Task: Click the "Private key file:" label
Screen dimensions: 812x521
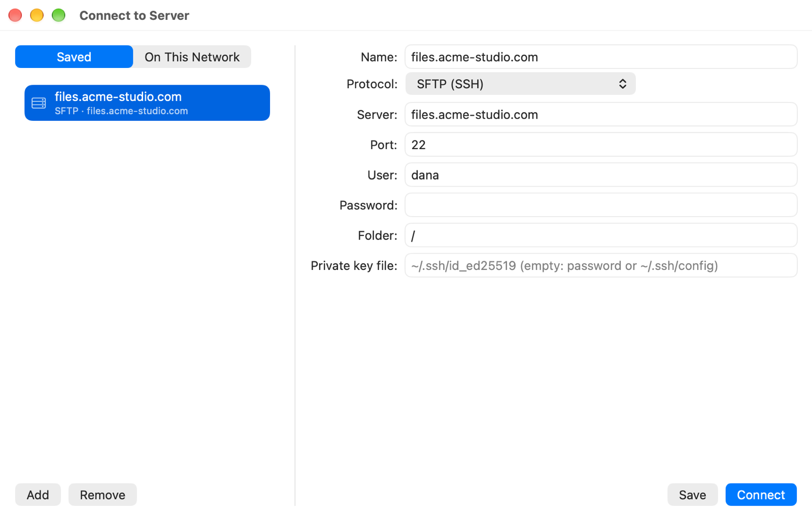Action: pos(354,266)
